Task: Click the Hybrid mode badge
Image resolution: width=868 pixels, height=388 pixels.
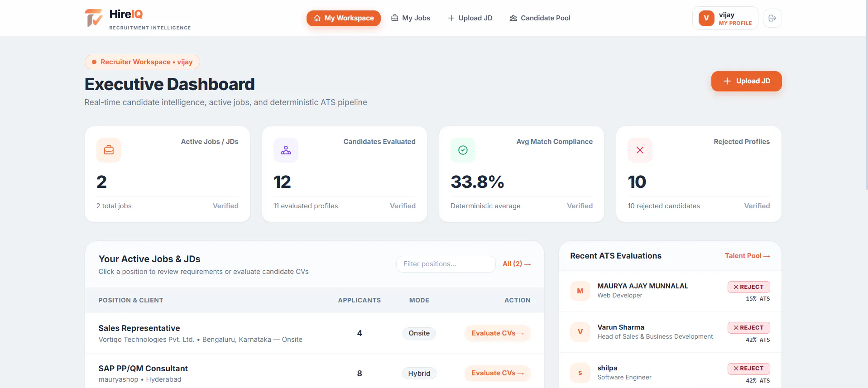Action: point(419,374)
